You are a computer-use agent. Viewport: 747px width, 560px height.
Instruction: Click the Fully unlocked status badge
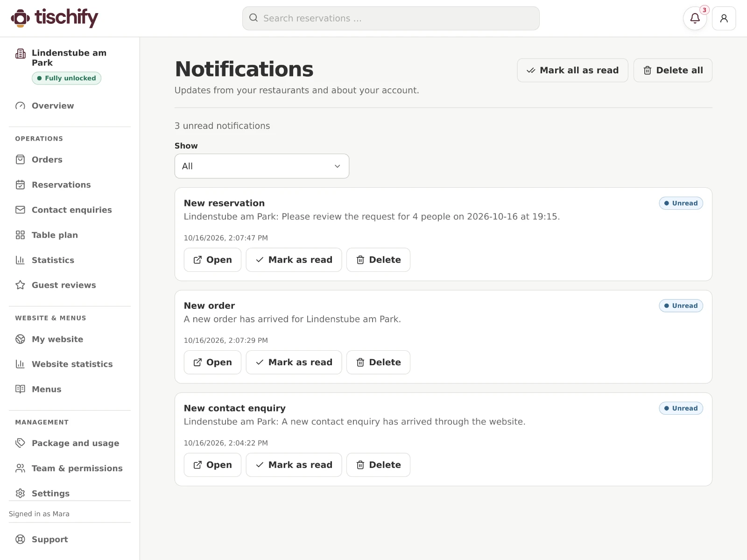66,78
